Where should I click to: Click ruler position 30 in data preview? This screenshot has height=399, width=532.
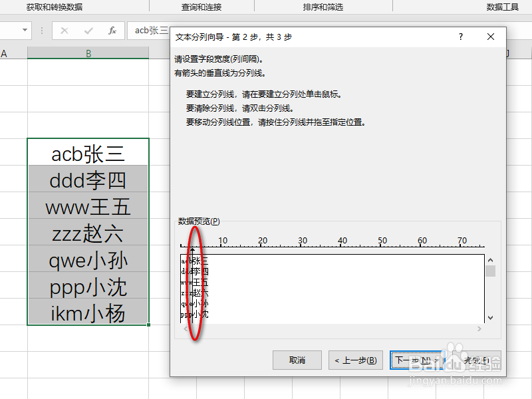303,241
